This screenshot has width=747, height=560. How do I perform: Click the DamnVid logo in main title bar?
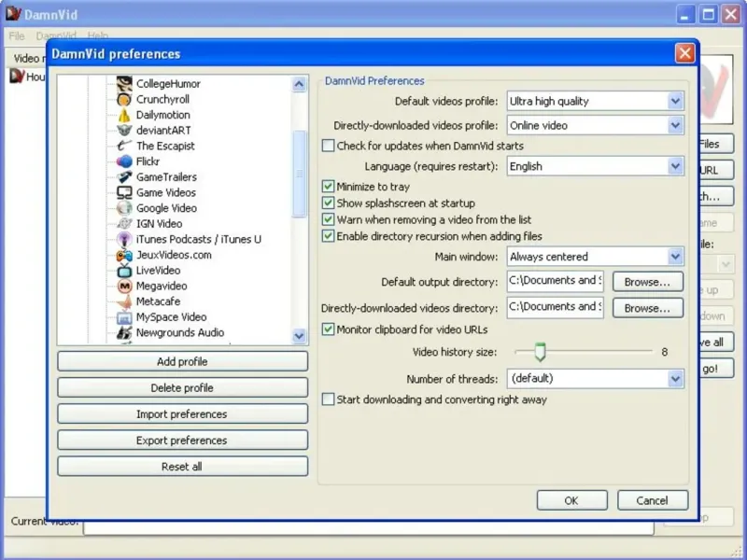point(13,14)
